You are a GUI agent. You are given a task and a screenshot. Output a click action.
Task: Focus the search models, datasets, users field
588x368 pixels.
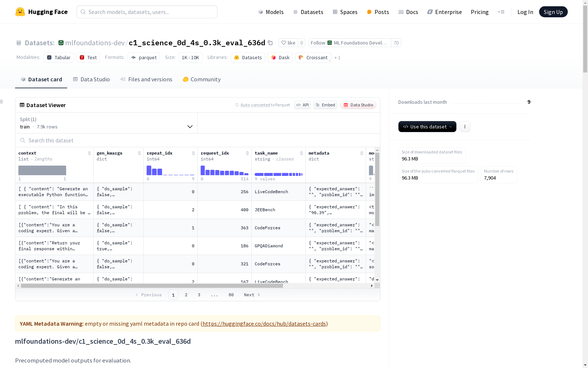pyautogui.click(x=147, y=12)
